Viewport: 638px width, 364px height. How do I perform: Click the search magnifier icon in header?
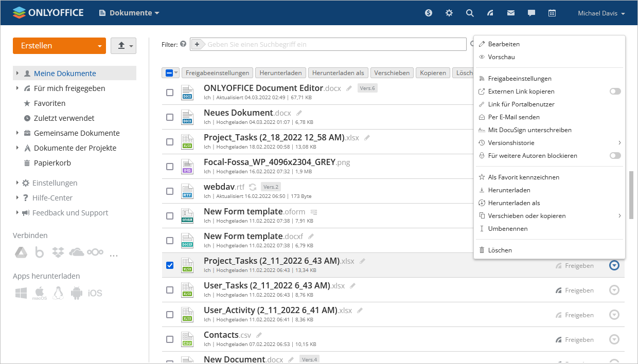[470, 13]
